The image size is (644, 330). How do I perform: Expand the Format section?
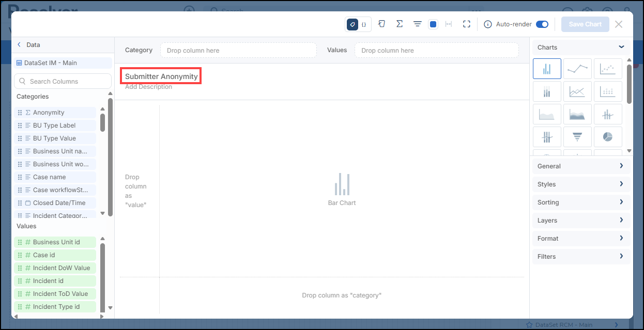pyautogui.click(x=581, y=239)
